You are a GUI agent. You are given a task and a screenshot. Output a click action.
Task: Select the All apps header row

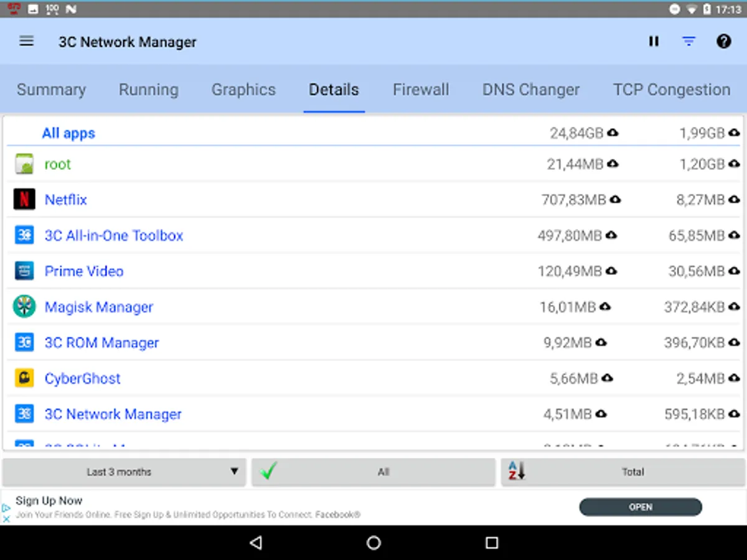tap(374, 133)
